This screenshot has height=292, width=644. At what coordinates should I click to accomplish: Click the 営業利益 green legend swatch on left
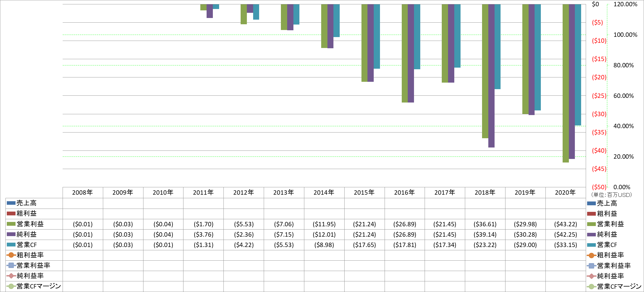(x=11, y=224)
